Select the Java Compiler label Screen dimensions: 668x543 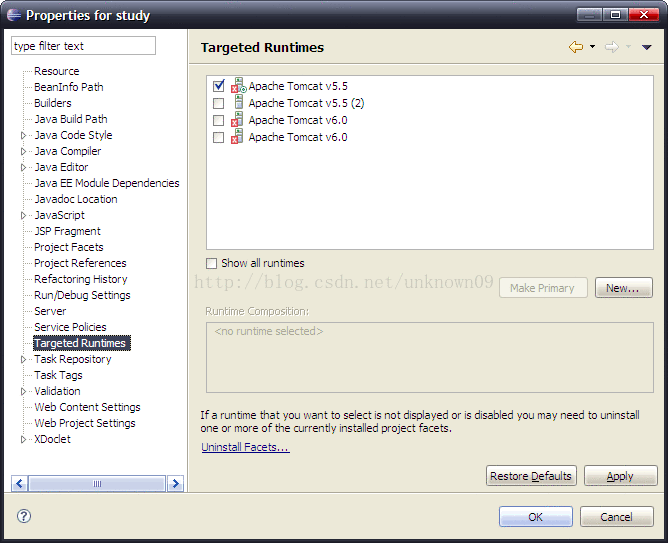coord(68,151)
